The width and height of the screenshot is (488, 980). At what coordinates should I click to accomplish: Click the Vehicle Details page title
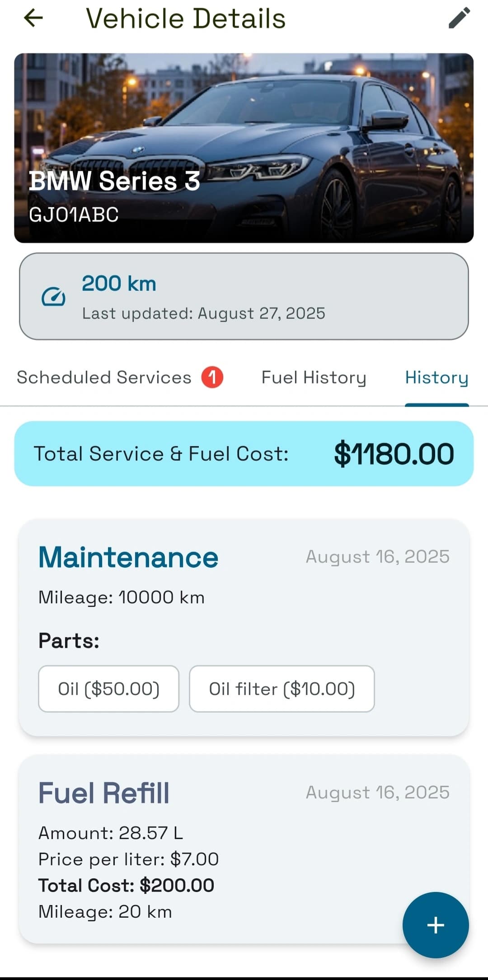[186, 19]
